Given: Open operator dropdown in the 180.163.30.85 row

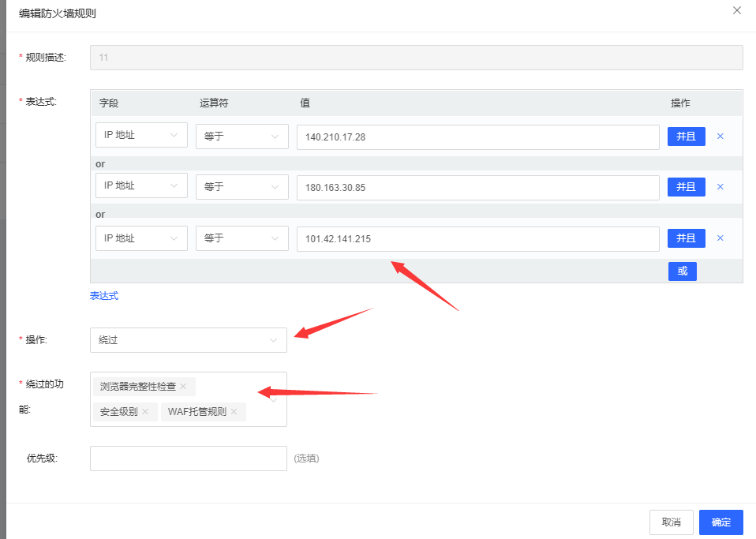Looking at the screenshot, I should click(x=242, y=186).
